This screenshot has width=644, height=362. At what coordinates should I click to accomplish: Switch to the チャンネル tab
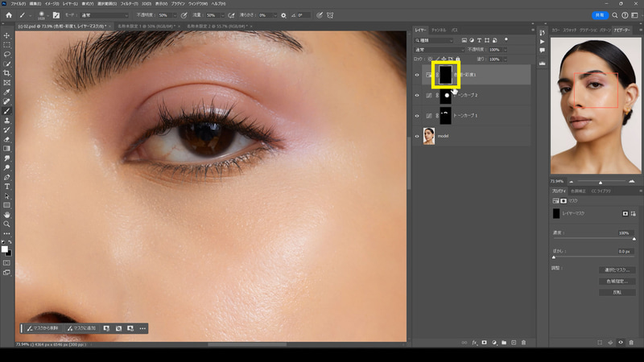438,30
